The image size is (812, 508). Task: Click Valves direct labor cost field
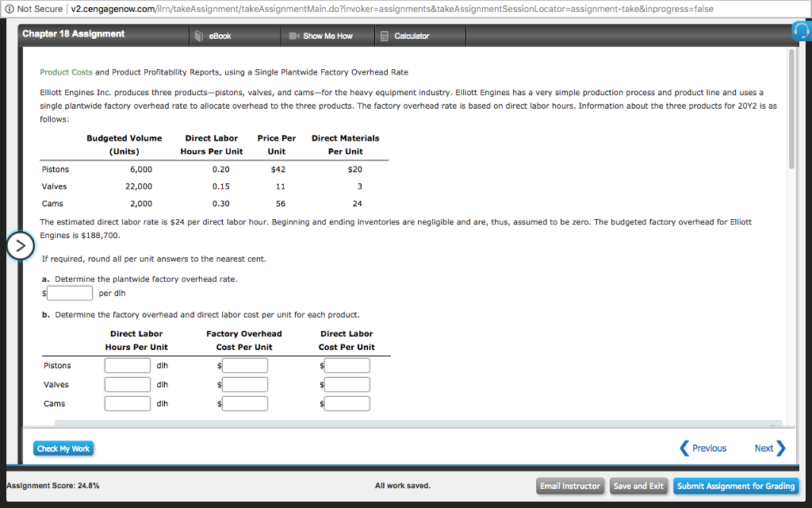coord(347,385)
